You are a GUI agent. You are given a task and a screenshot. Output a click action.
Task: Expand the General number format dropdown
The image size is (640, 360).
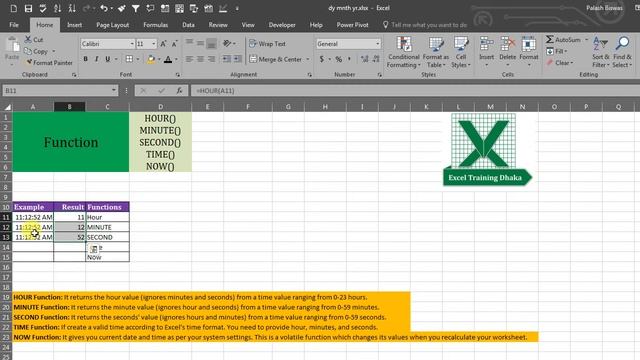point(378,44)
